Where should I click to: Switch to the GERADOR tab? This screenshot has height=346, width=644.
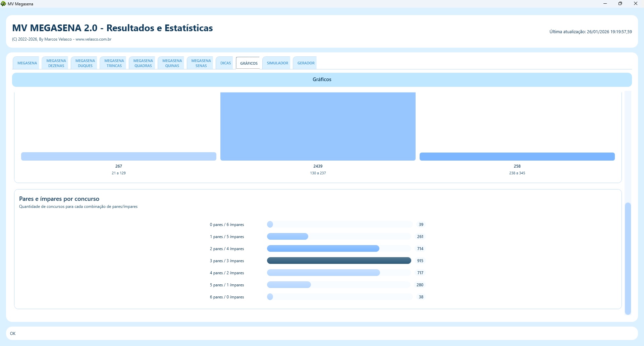click(306, 63)
